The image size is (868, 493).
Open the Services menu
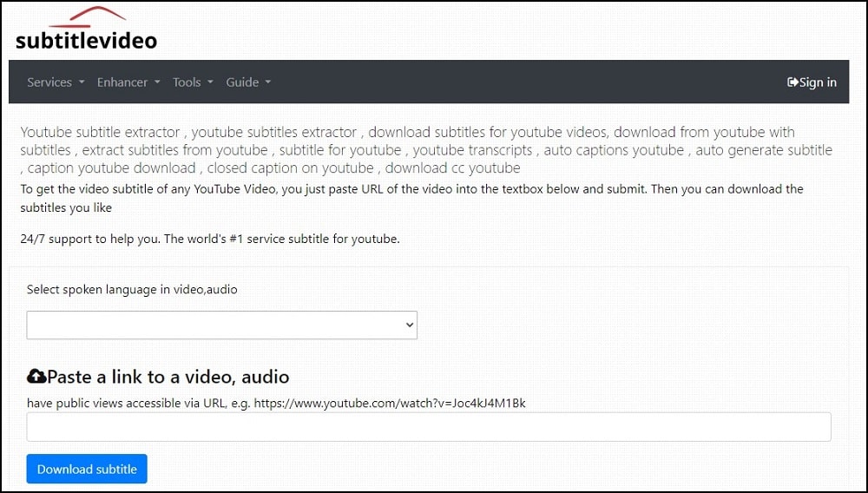56,82
